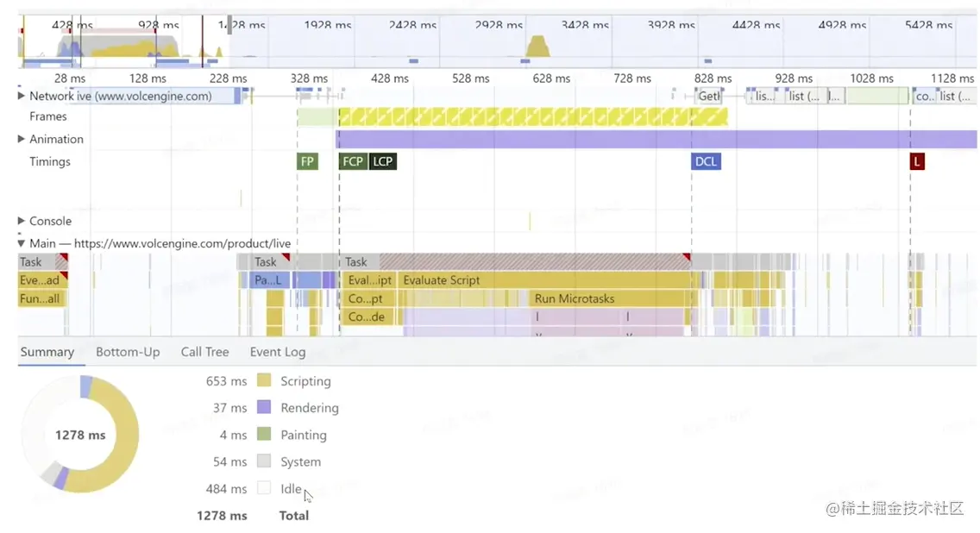
Task: Select the Getl network request bar
Action: click(709, 97)
